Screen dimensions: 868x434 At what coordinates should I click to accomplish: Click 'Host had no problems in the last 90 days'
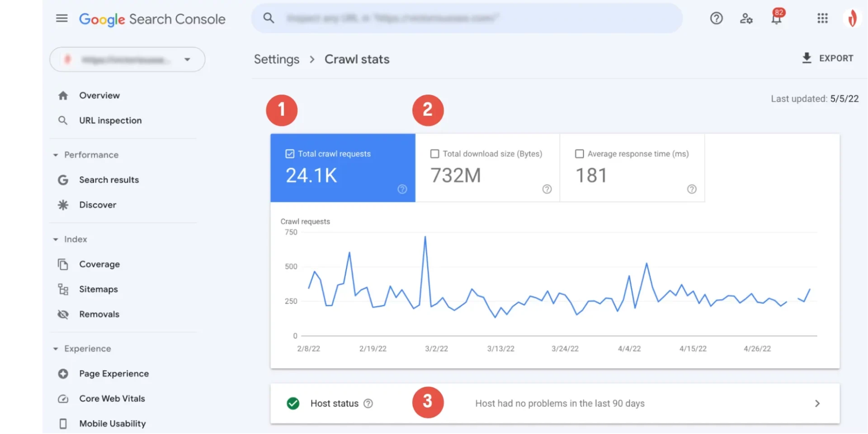560,403
